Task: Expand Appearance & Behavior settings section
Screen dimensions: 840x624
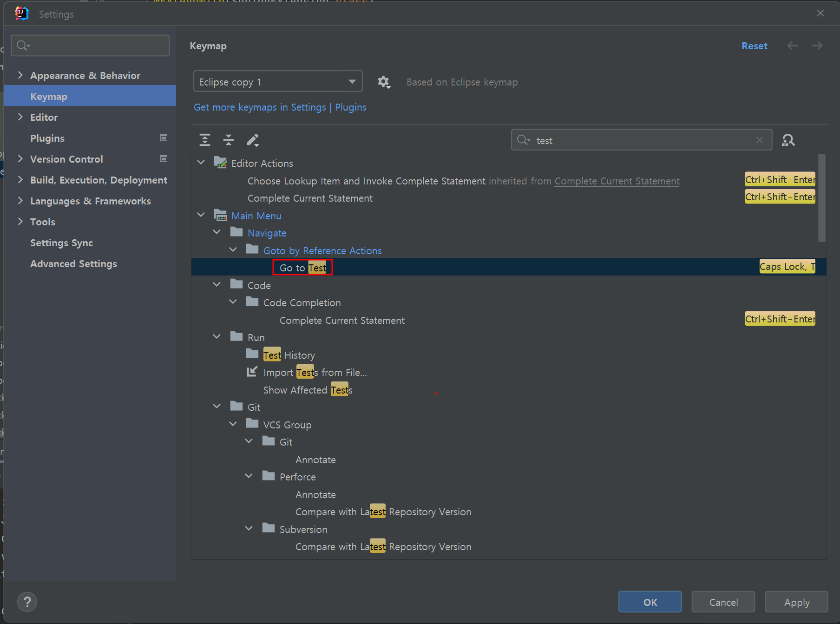Action: [x=20, y=75]
